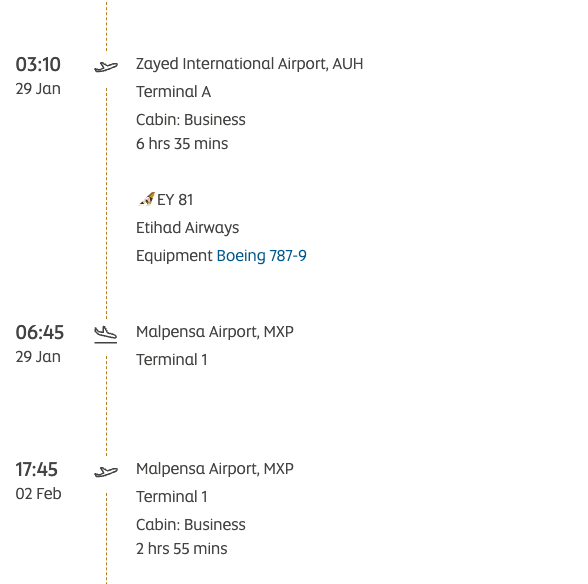
Task: Click Malpensa Airport, MXP arrival entry
Action: 214,332
